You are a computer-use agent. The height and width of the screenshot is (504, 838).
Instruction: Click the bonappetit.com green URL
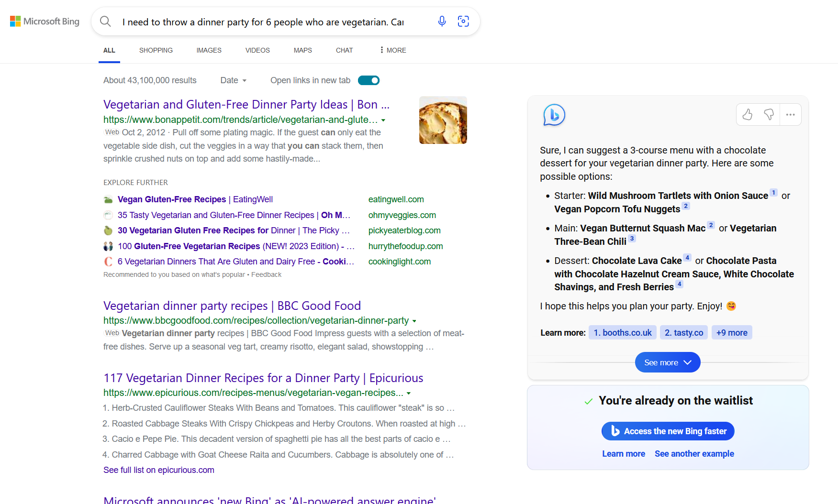click(241, 120)
